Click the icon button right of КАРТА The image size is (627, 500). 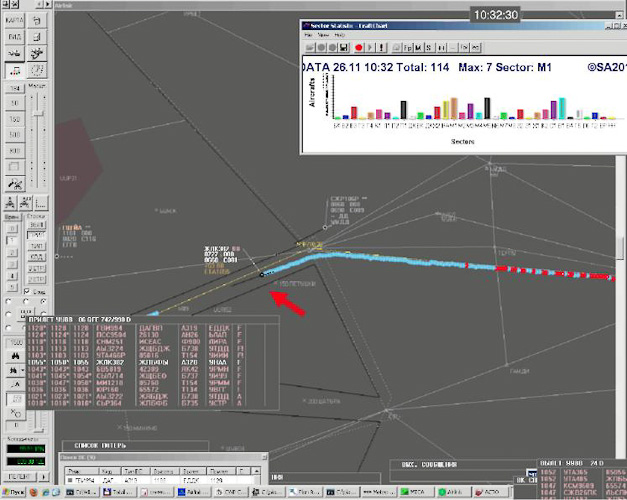point(37,20)
